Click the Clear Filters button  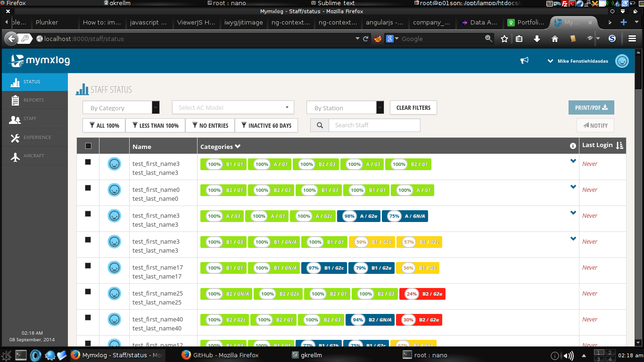413,108
